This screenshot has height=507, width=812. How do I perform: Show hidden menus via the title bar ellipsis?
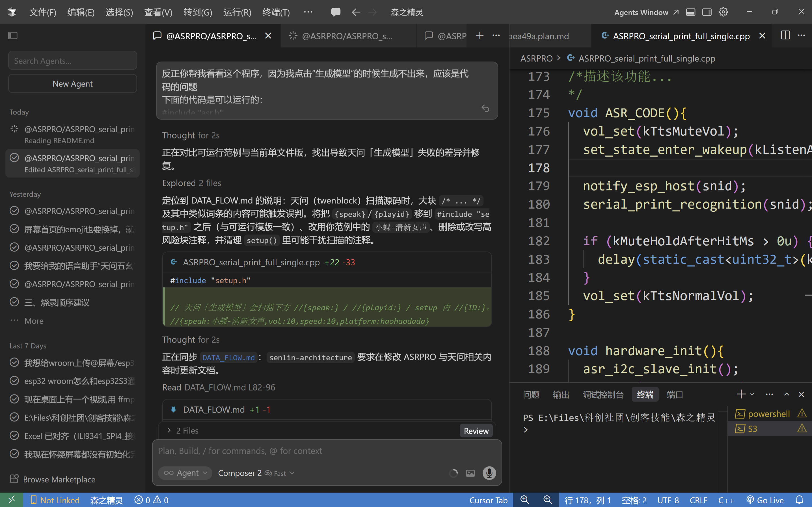pyautogui.click(x=308, y=12)
